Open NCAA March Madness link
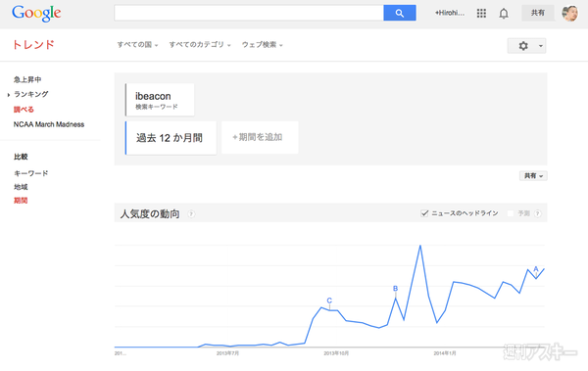The width and height of the screenshot is (588, 371). (49, 124)
